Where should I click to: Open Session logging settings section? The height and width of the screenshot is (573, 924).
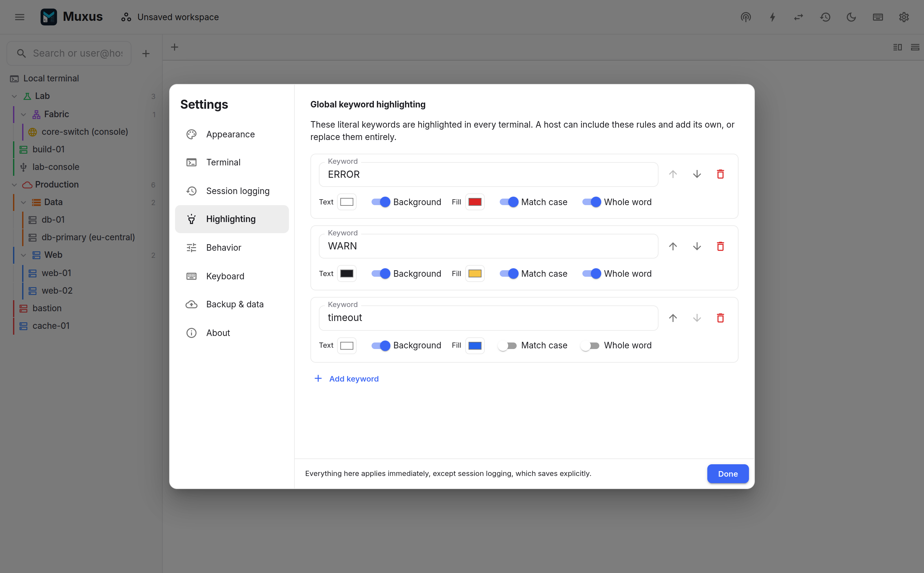coord(232,191)
